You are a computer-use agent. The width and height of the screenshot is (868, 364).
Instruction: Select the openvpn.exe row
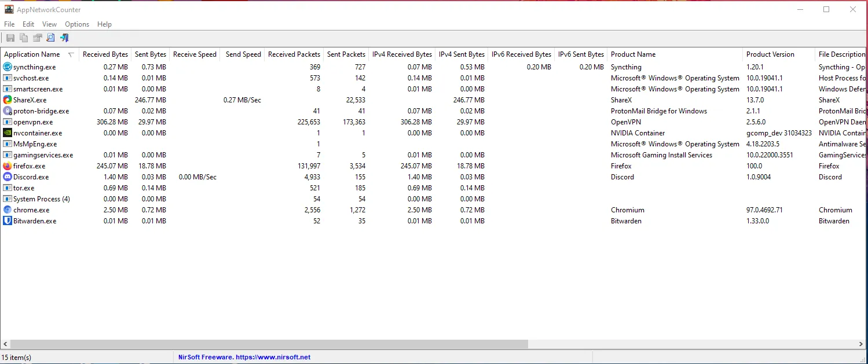(33, 122)
